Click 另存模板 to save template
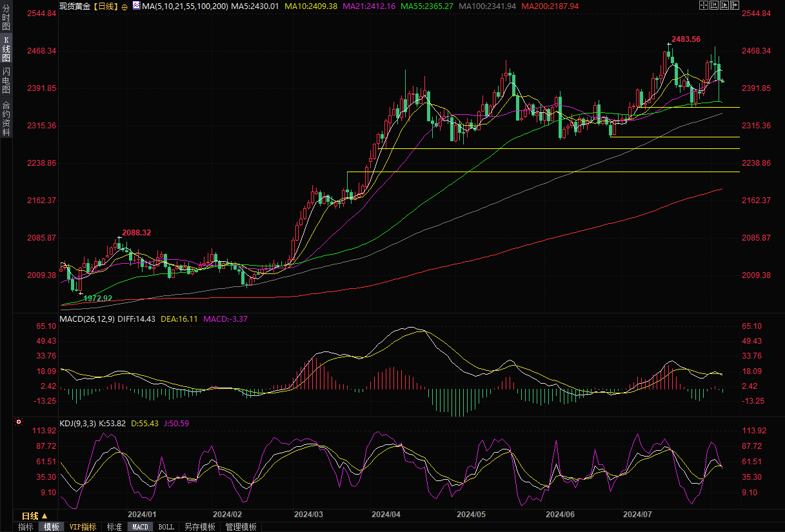 [x=199, y=527]
